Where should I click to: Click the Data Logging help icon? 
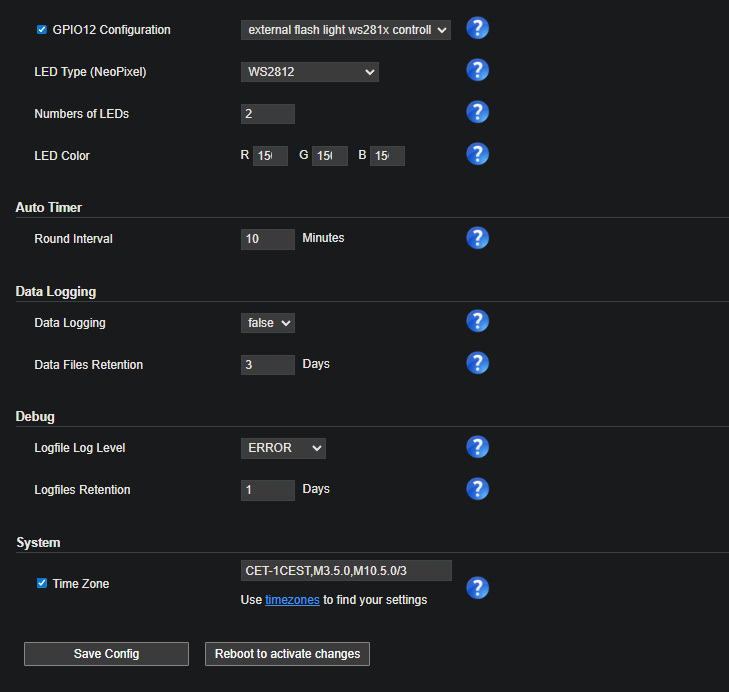point(478,321)
